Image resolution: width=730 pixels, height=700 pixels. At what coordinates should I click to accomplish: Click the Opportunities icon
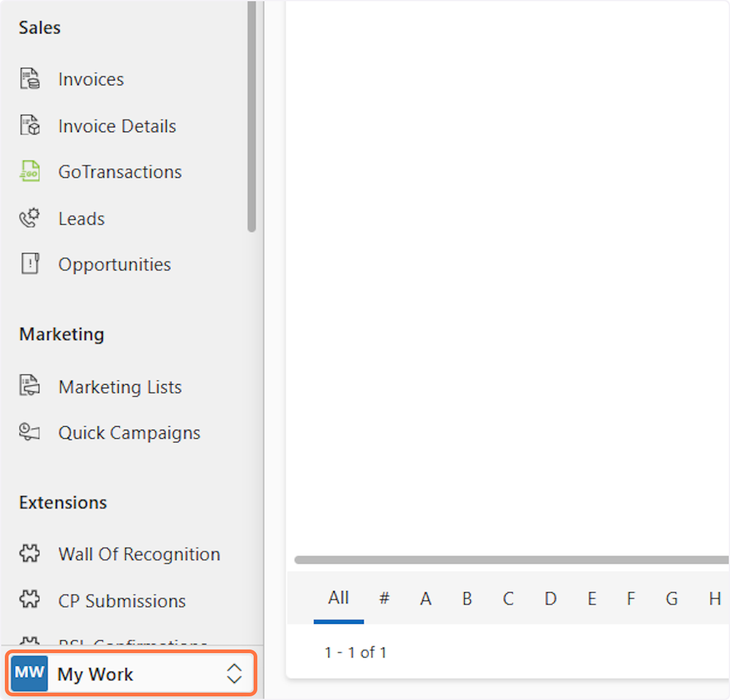30,264
